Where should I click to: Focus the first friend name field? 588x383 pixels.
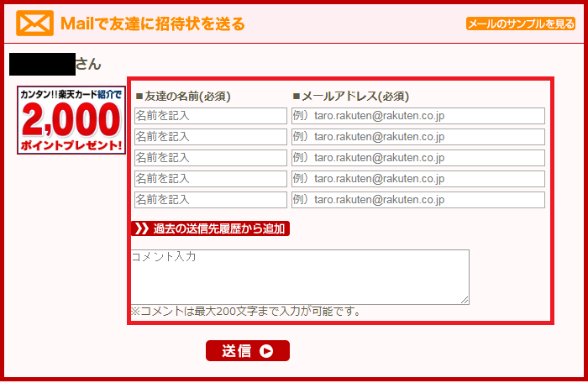pos(211,116)
